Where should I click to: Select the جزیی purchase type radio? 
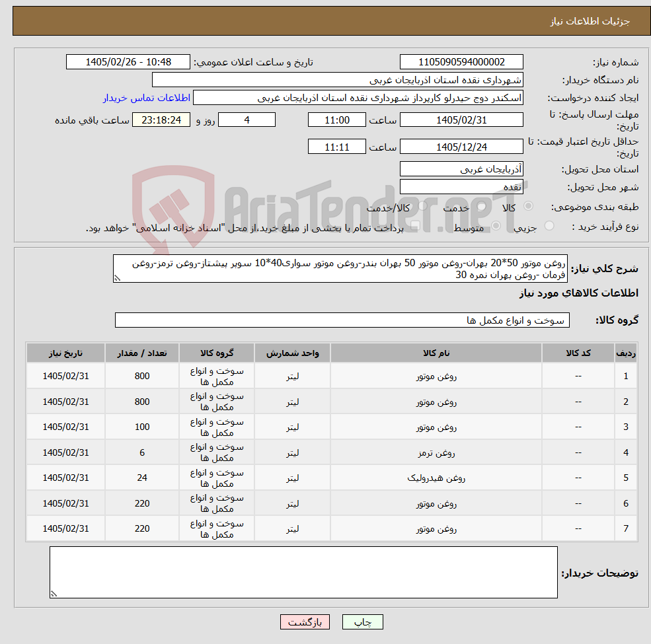click(x=549, y=226)
